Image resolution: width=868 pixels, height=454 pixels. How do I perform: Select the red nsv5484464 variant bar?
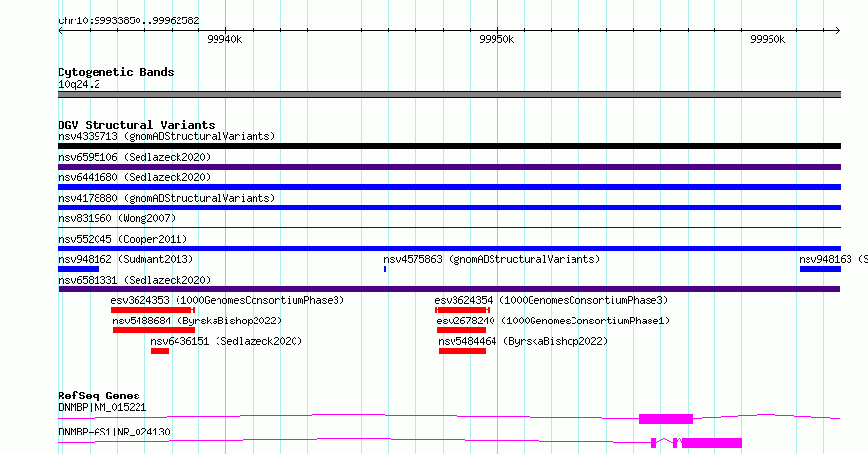click(x=462, y=351)
